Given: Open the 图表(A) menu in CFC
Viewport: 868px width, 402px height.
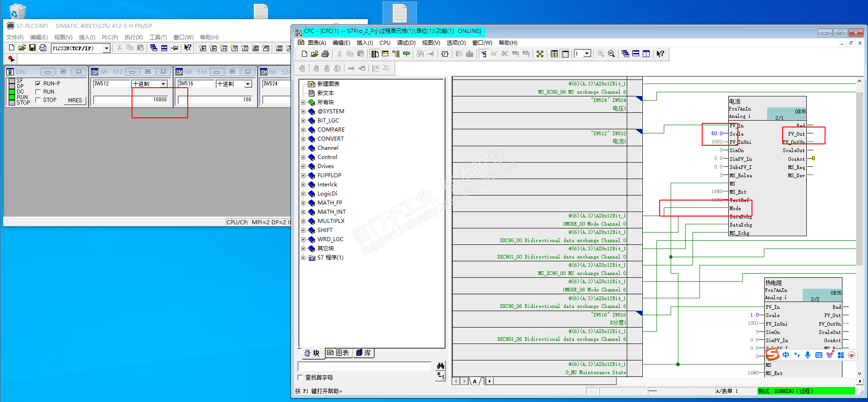Looking at the screenshot, I should [317, 42].
